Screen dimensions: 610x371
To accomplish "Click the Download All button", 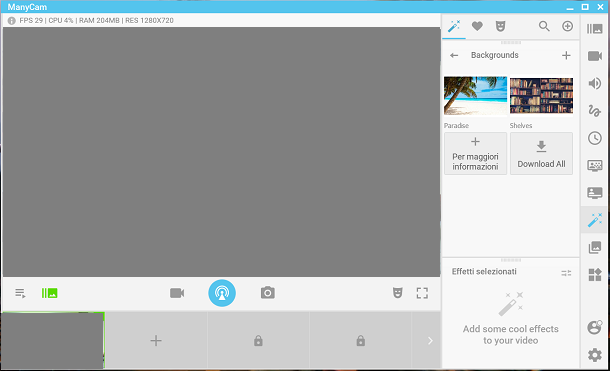I will 541,154.
